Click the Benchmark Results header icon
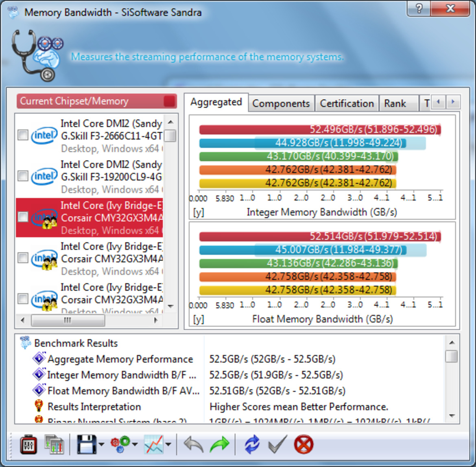This screenshot has width=476, height=467. click(26, 343)
